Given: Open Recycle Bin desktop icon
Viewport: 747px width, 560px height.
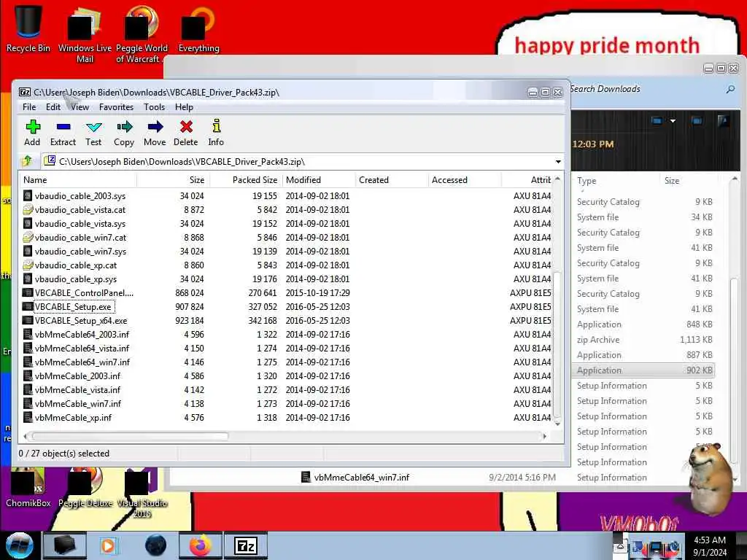Looking at the screenshot, I should (28, 28).
